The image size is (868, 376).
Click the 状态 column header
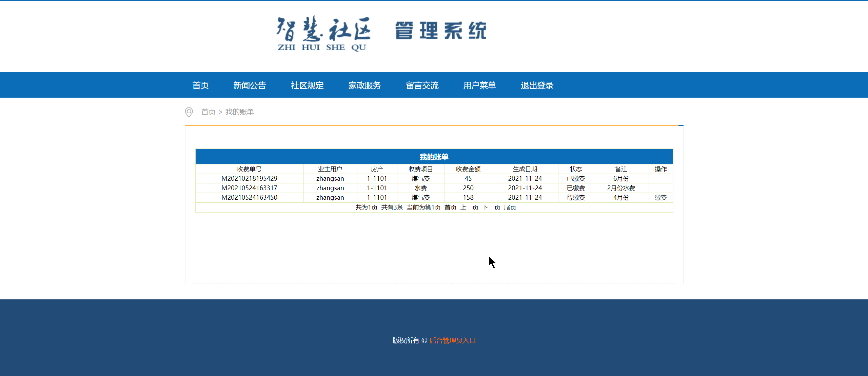[x=576, y=169]
